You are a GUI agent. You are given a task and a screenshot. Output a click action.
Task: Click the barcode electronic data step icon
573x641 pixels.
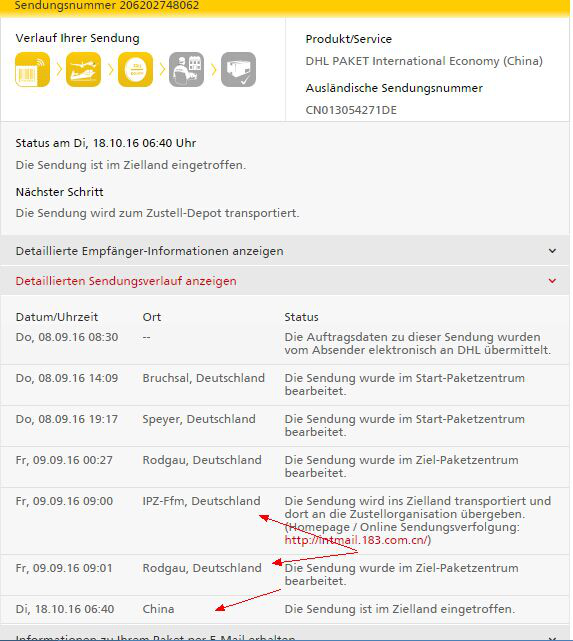pyautogui.click(x=32, y=69)
